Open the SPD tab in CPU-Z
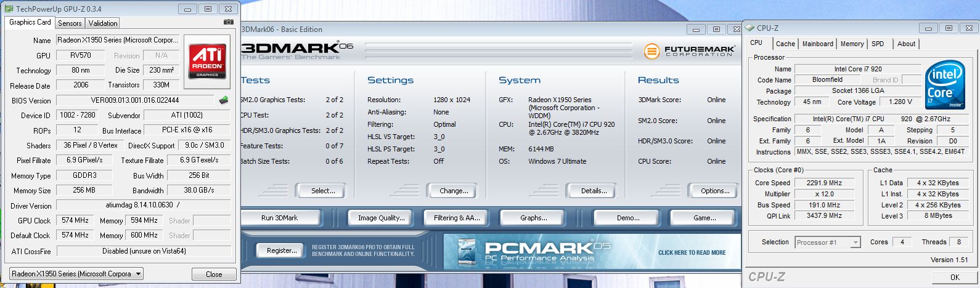Image resolution: width=980 pixels, height=288 pixels. tap(878, 44)
